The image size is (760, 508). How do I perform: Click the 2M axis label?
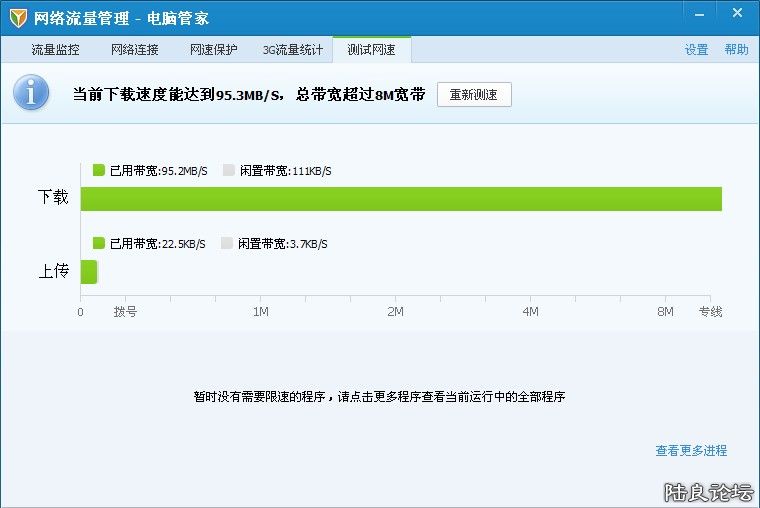point(396,312)
